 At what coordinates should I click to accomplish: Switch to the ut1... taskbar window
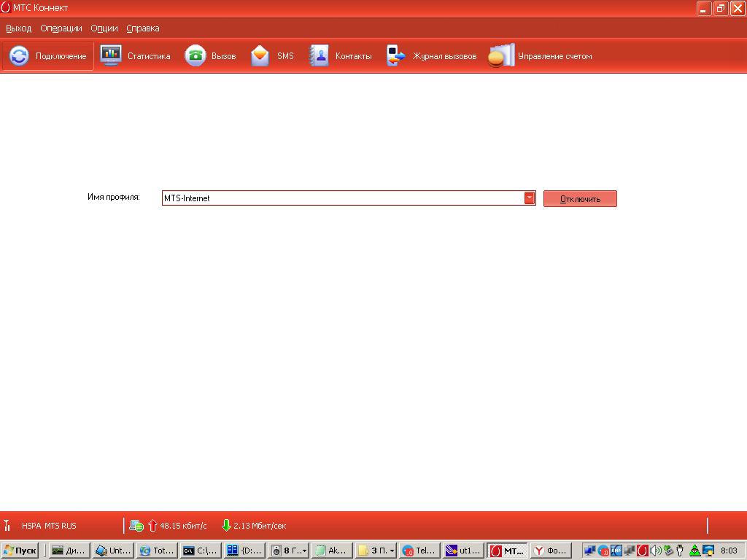tap(463, 551)
